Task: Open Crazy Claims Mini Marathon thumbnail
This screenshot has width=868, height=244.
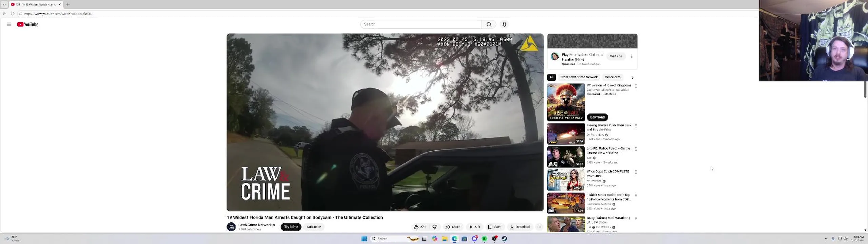Action: click(566, 224)
